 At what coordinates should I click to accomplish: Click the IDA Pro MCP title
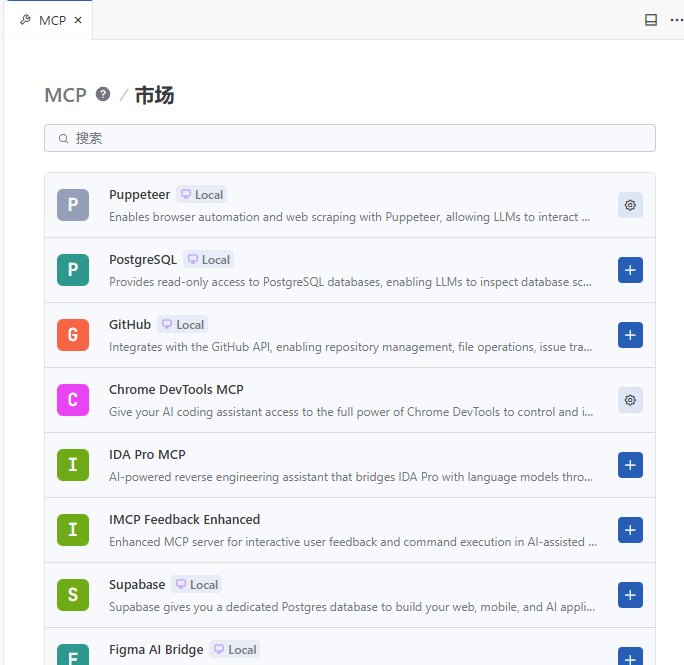[147, 455]
